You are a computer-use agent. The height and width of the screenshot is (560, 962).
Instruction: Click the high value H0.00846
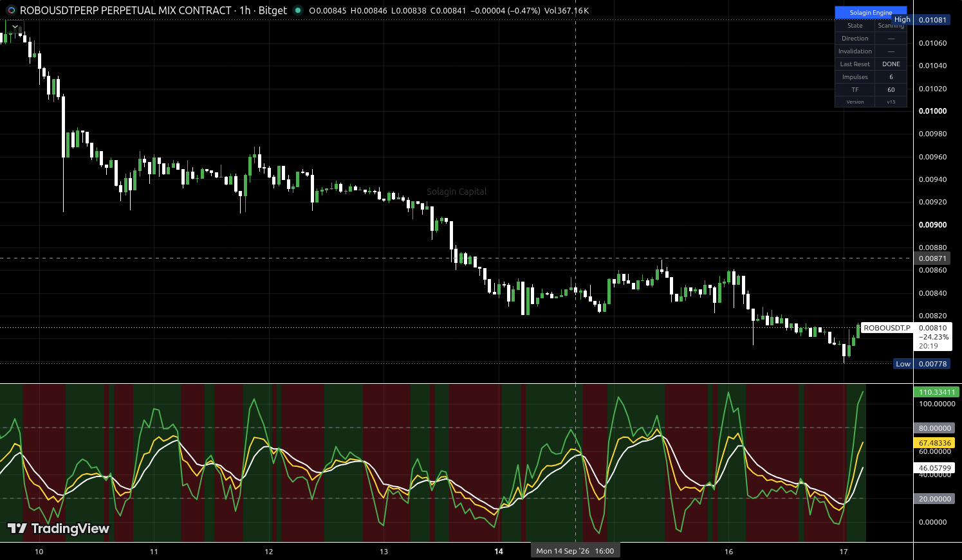coord(369,10)
